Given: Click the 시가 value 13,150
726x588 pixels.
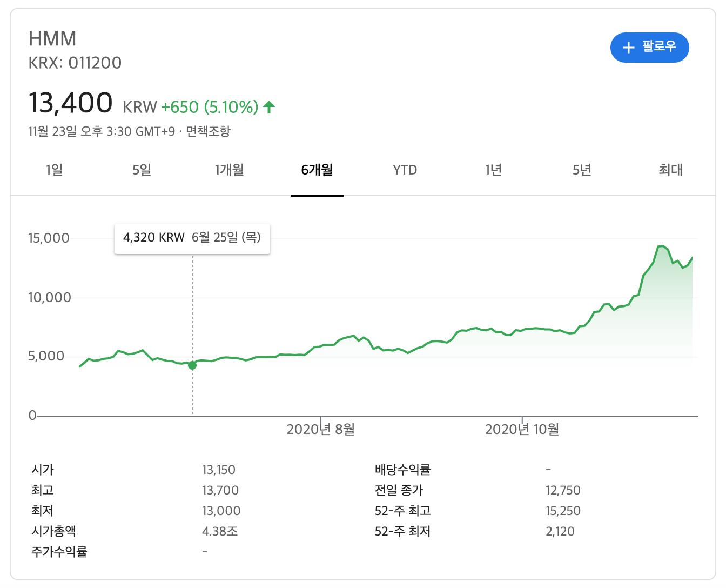Looking at the screenshot, I should tap(219, 470).
